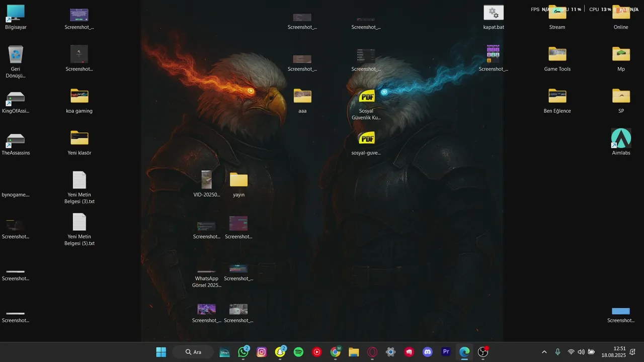Open Instagram from the taskbar
Screen dimensions: 644x362
pos(262,352)
